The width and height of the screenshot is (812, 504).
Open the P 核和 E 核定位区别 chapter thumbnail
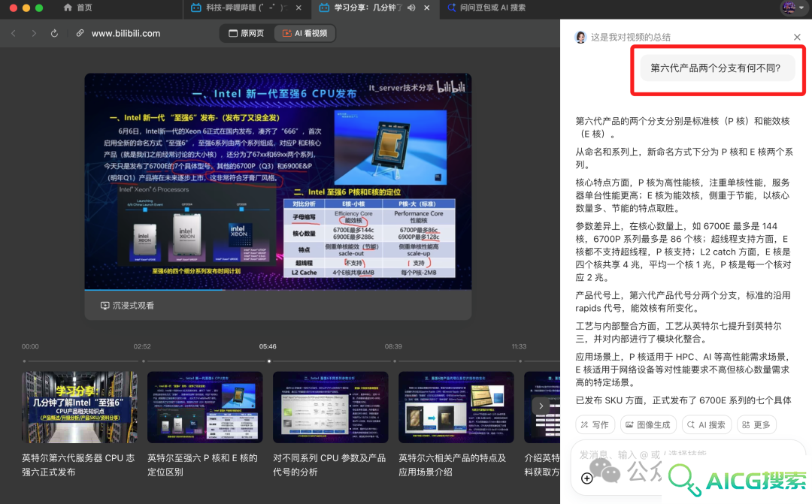(205, 407)
